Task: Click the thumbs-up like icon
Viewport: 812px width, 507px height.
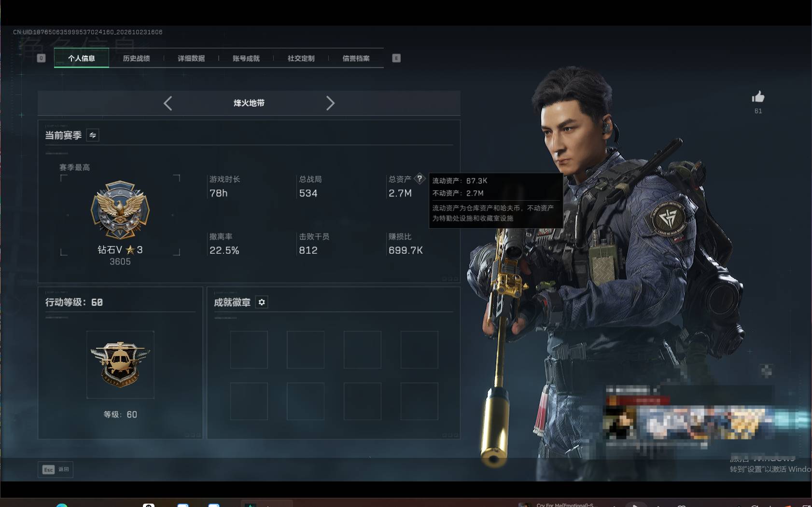Action: [x=758, y=97]
